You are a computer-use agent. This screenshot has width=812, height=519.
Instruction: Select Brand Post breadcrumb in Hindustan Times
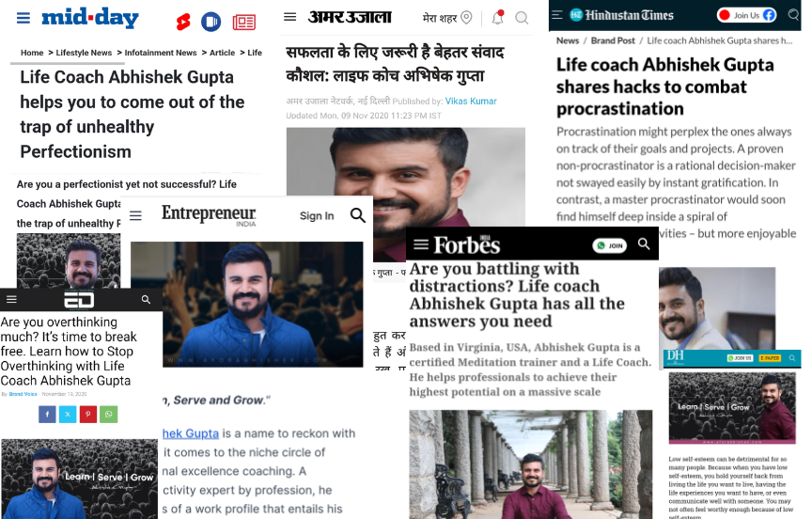613,40
